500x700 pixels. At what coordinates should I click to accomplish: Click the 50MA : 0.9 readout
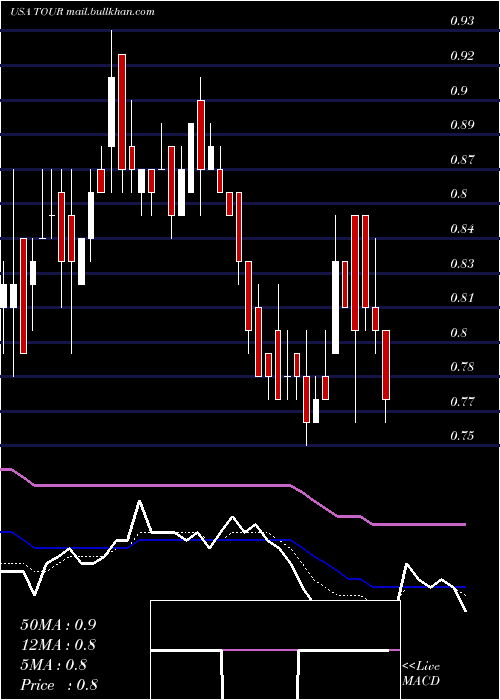[58, 625]
